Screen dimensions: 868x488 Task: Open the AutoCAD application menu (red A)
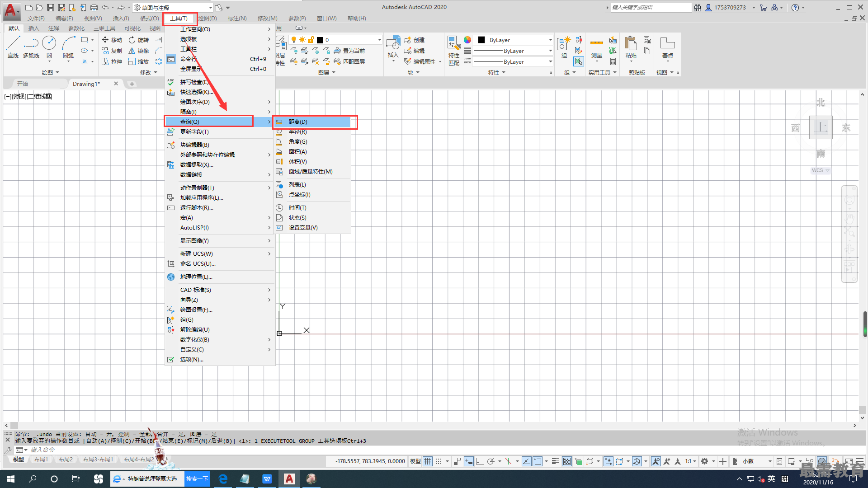(x=11, y=11)
